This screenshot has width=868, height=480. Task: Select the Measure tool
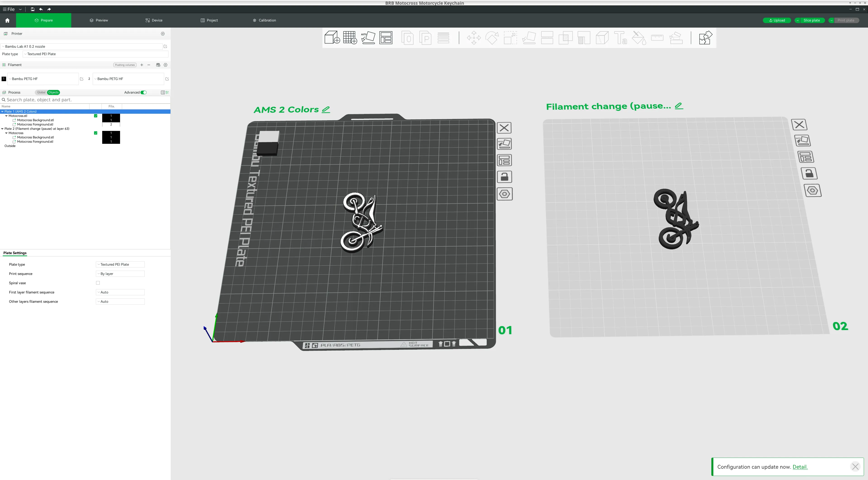point(657,37)
